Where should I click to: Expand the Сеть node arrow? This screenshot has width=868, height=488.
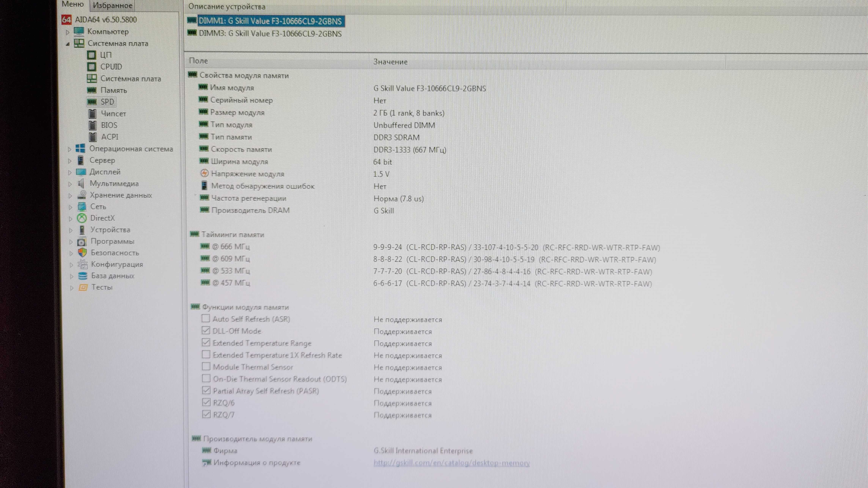[x=70, y=207]
